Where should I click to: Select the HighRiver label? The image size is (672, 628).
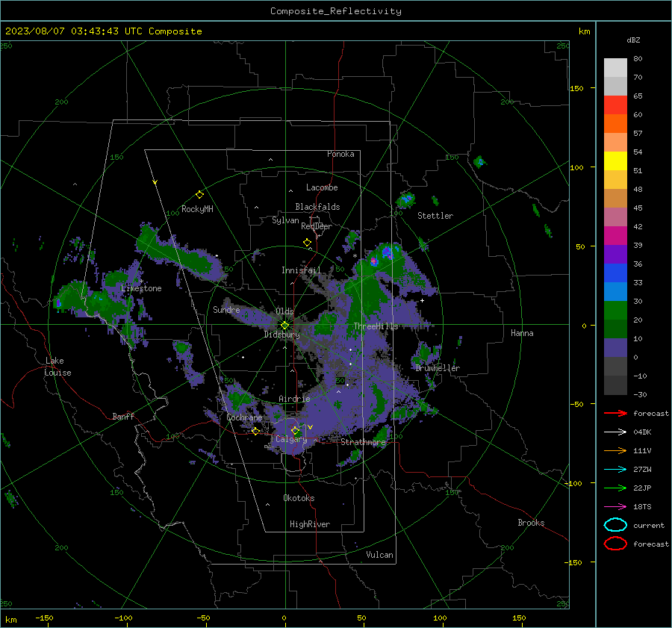[310, 524]
